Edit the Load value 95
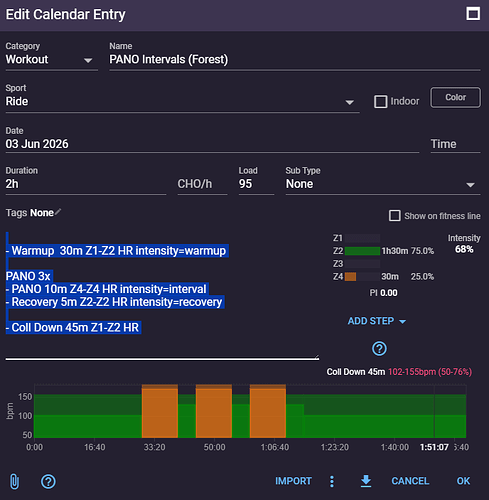 (256, 184)
